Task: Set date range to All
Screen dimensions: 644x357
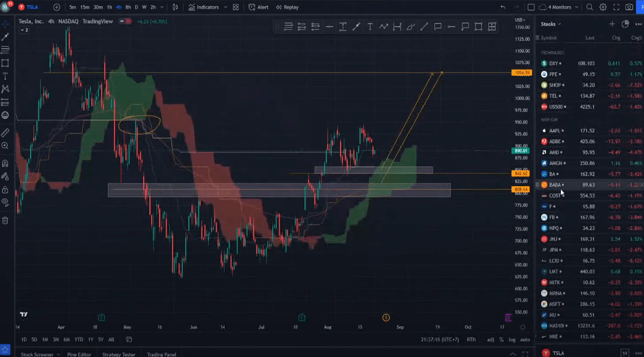Action: 111,339
